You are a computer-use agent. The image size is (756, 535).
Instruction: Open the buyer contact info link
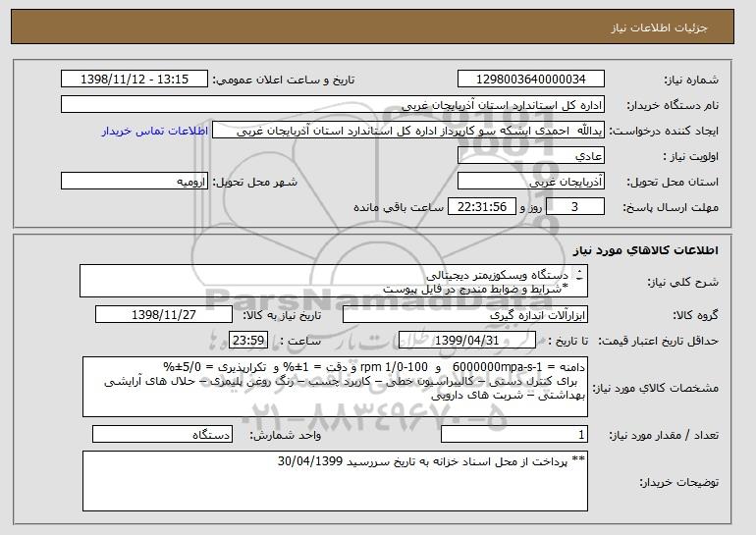click(155, 132)
